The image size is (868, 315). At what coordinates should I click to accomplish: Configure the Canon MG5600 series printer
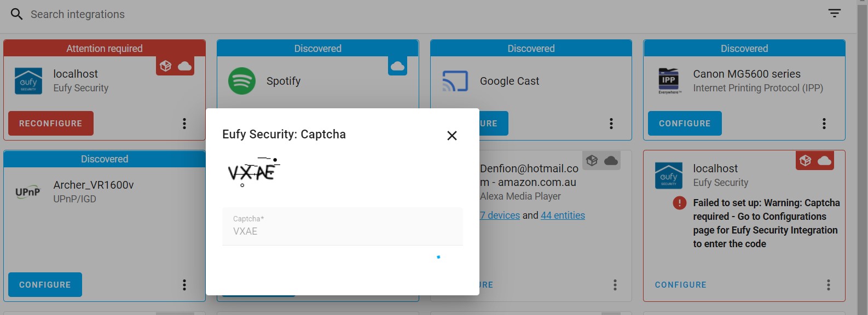point(685,124)
